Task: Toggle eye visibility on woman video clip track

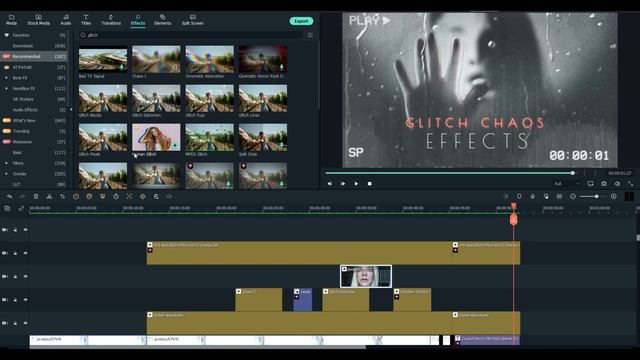Action: (x=25, y=276)
